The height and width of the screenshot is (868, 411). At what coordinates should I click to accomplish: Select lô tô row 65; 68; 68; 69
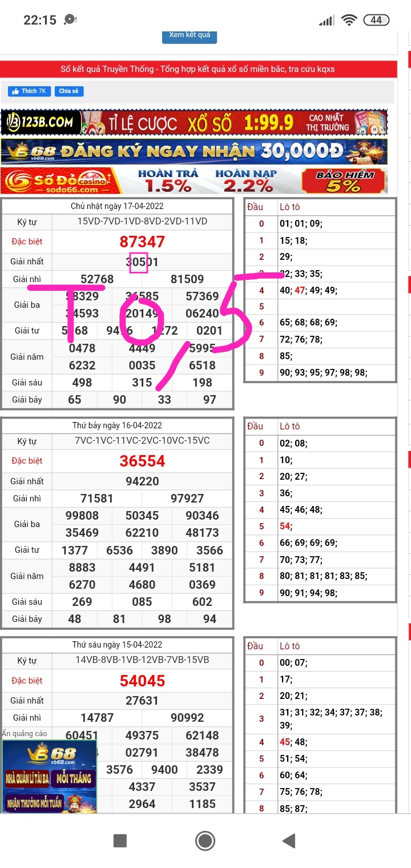point(308,323)
